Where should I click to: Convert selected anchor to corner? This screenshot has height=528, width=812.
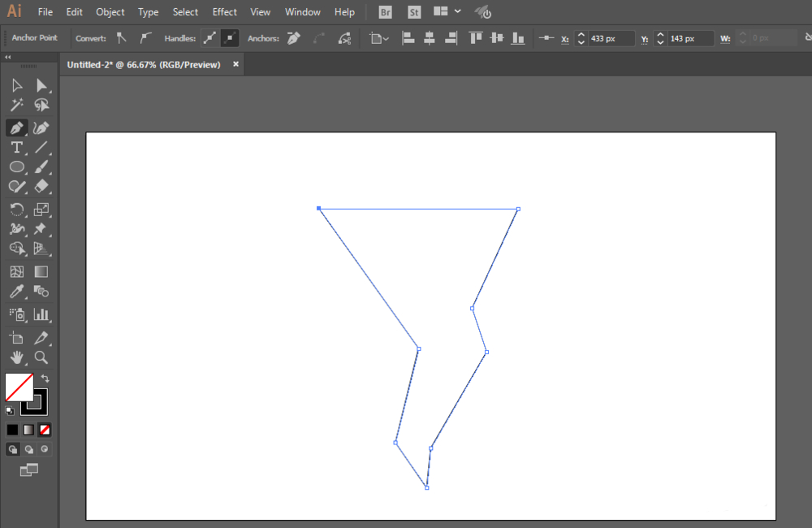tap(122, 38)
